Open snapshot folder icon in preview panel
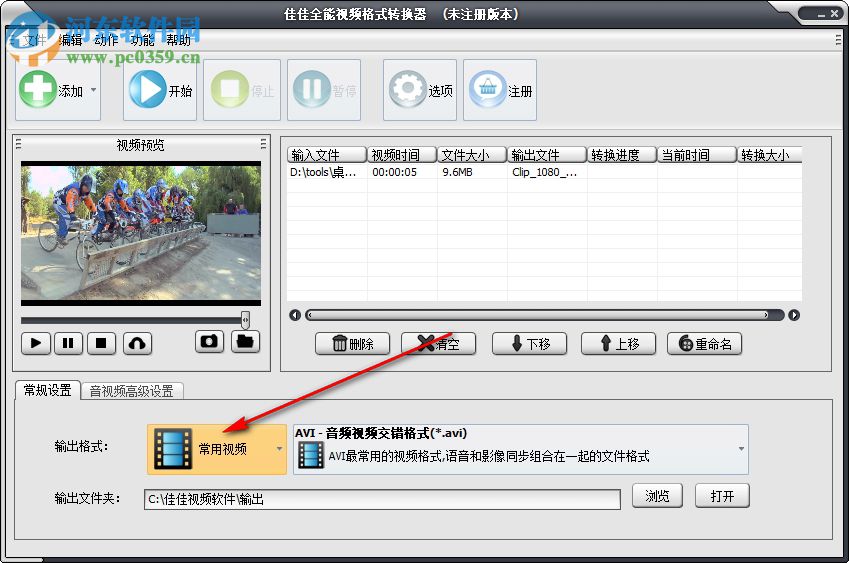This screenshot has height=563, width=849. [245, 342]
